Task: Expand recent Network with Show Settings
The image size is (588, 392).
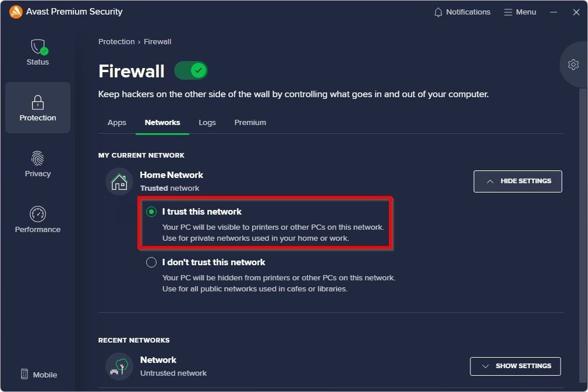Action: pyautogui.click(x=515, y=366)
